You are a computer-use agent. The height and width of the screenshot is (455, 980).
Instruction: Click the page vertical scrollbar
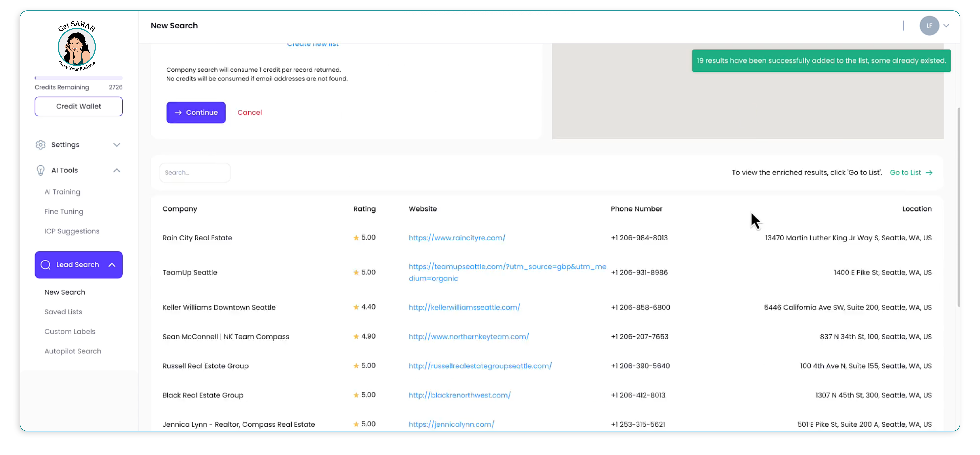coord(959,207)
